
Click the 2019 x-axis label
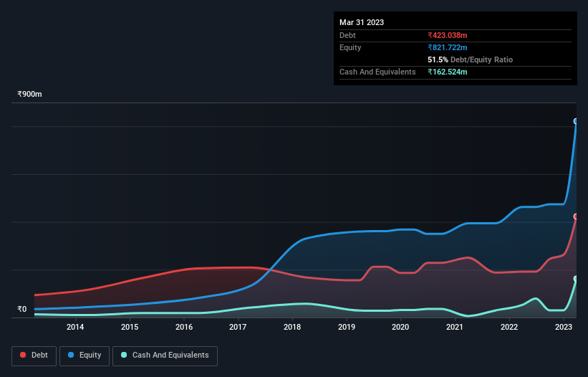coord(347,327)
